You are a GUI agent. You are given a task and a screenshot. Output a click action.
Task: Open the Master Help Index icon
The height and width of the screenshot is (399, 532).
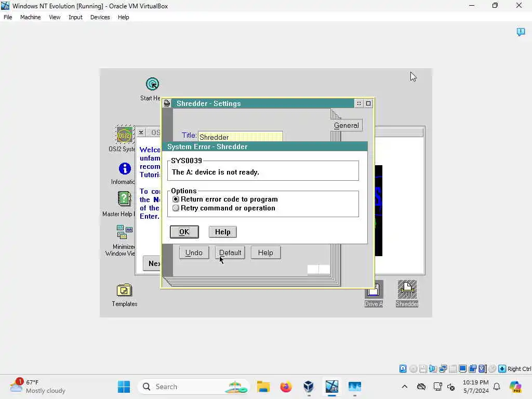point(124,199)
